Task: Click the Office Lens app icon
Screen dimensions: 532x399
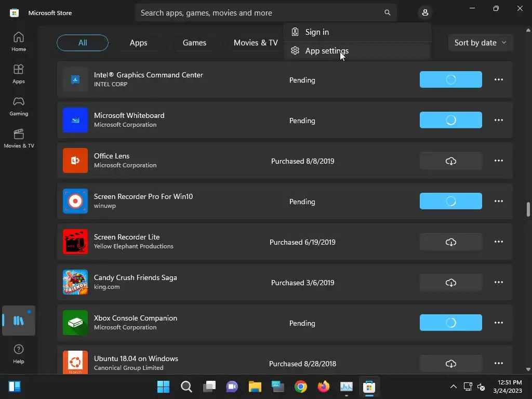Action: point(75,161)
